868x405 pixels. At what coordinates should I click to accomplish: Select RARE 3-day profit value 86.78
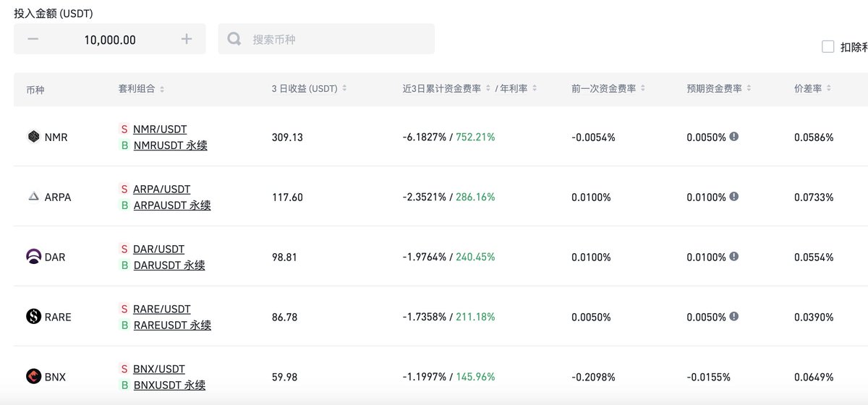tap(284, 317)
